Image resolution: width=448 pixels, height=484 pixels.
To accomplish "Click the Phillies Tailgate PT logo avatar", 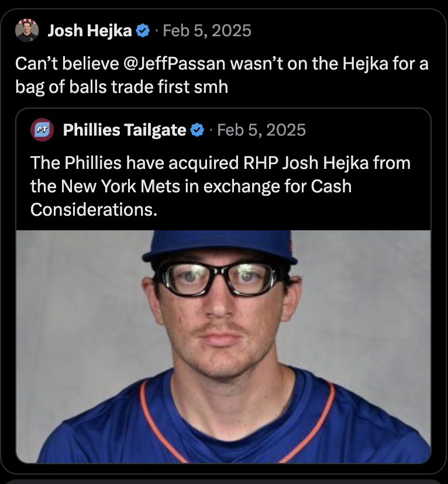I will (x=42, y=129).
